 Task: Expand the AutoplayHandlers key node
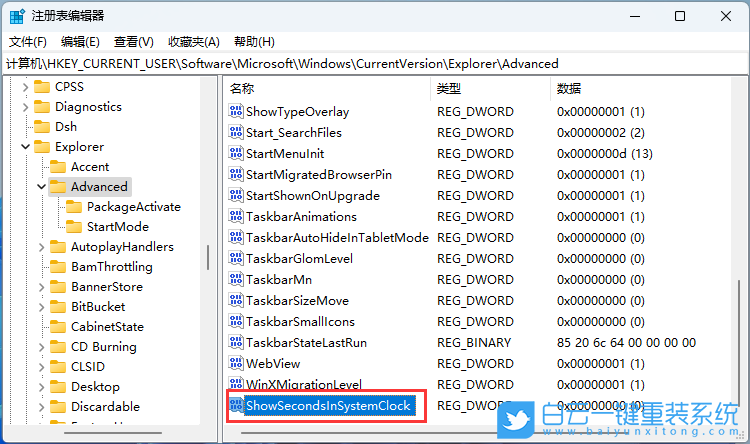point(41,247)
